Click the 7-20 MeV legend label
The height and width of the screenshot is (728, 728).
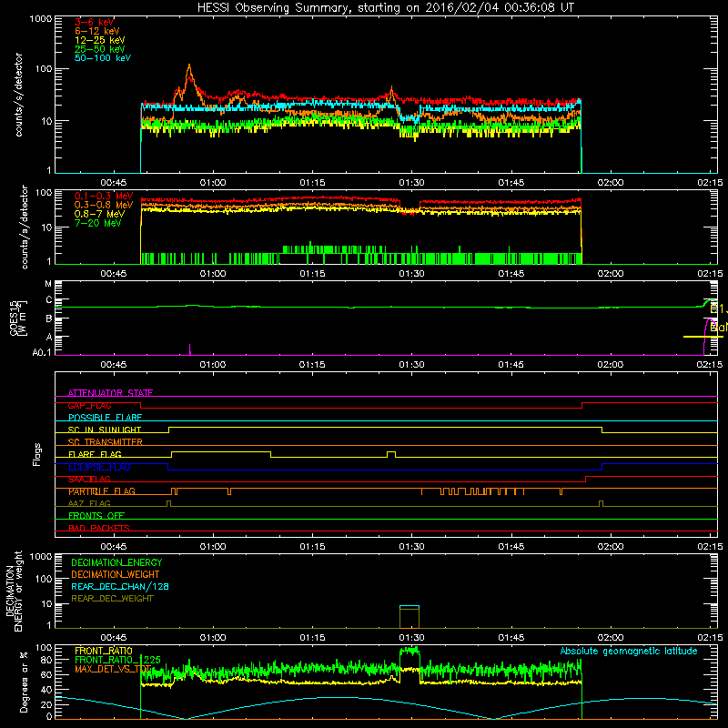[98, 223]
